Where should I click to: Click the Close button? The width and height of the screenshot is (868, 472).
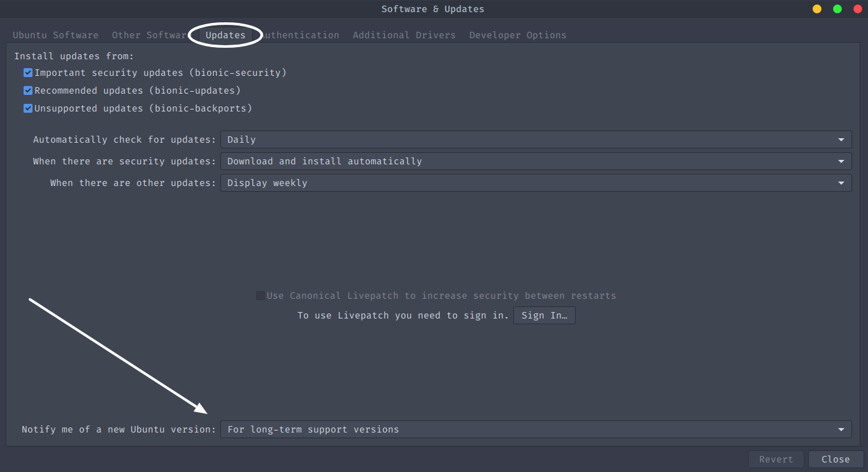coord(836,459)
